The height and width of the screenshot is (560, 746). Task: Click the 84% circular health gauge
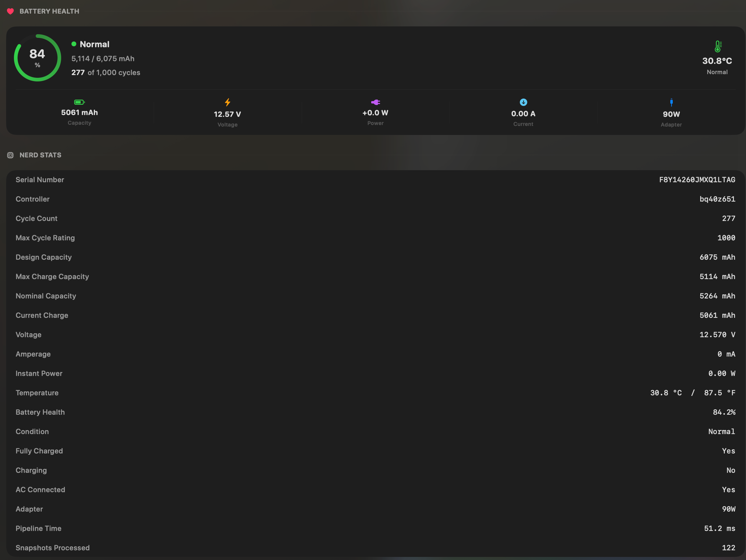tap(38, 58)
